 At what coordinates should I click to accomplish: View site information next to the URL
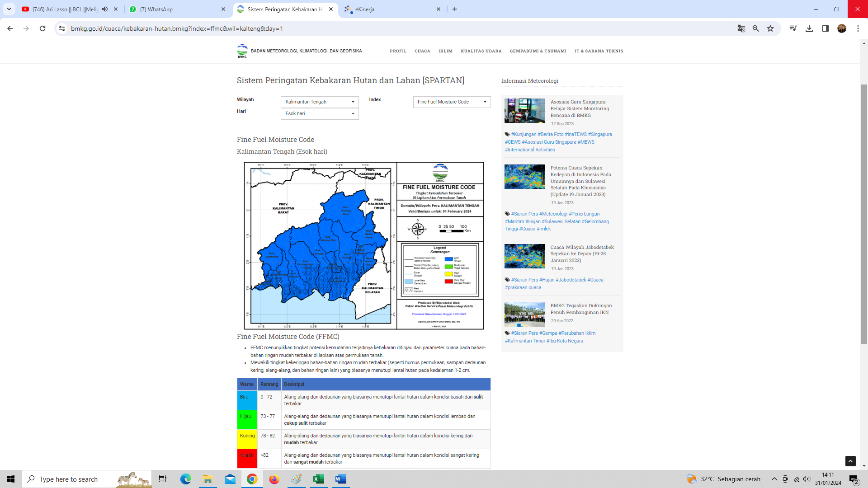(x=62, y=28)
